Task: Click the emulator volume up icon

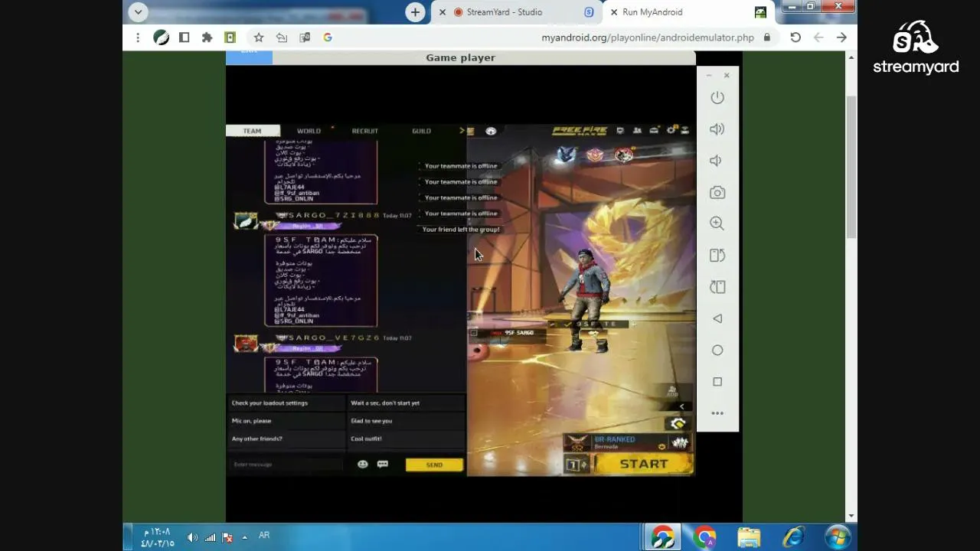Action: pyautogui.click(x=717, y=129)
